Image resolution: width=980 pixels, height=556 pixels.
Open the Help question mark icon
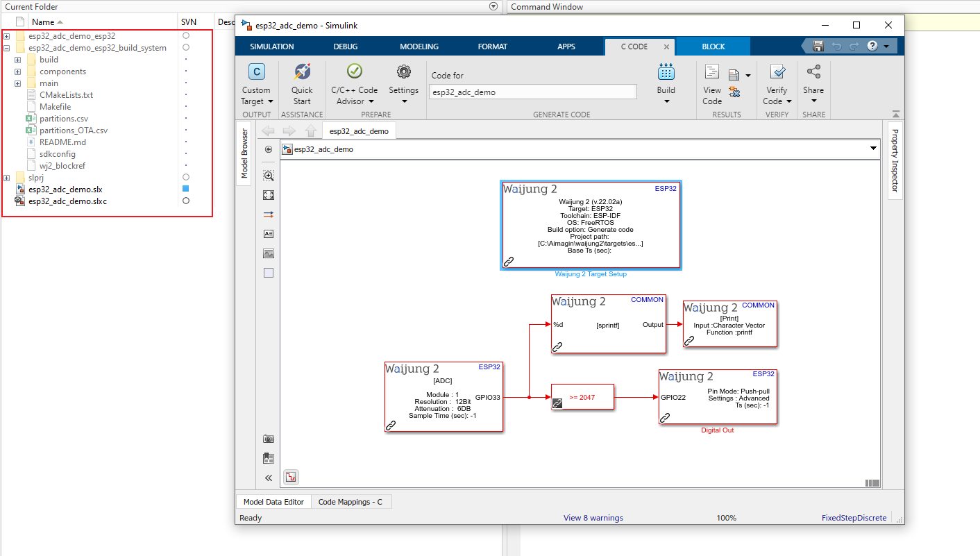tap(872, 47)
